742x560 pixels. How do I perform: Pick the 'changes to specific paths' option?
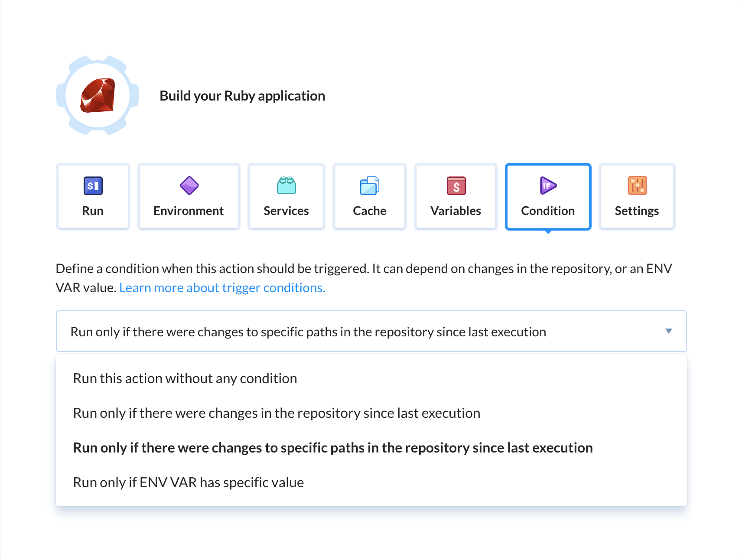(332, 448)
